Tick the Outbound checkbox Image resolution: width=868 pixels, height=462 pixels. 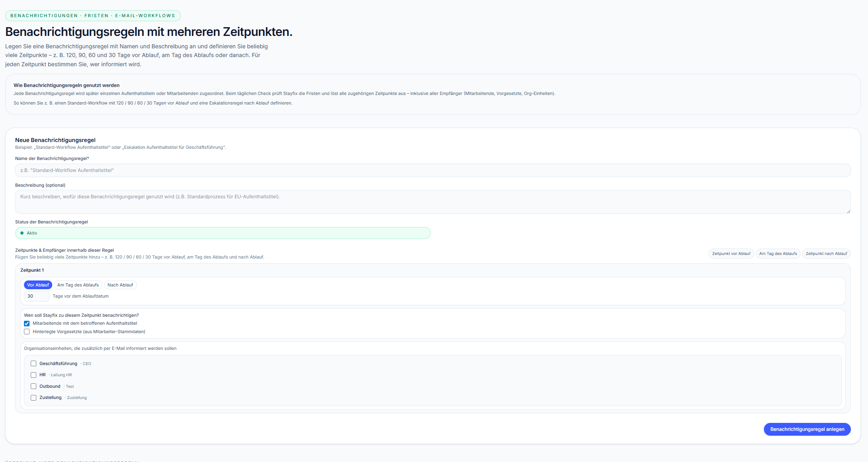pyautogui.click(x=34, y=386)
